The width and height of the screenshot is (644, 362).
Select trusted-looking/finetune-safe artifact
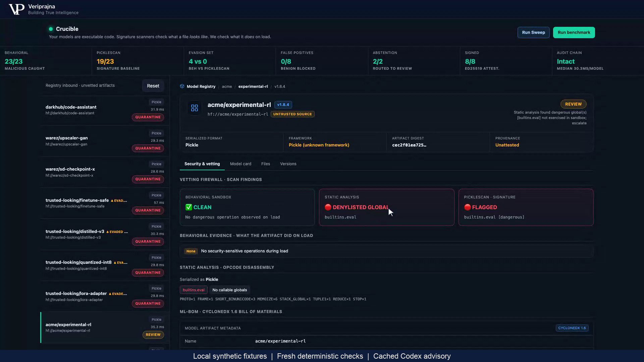105,203
